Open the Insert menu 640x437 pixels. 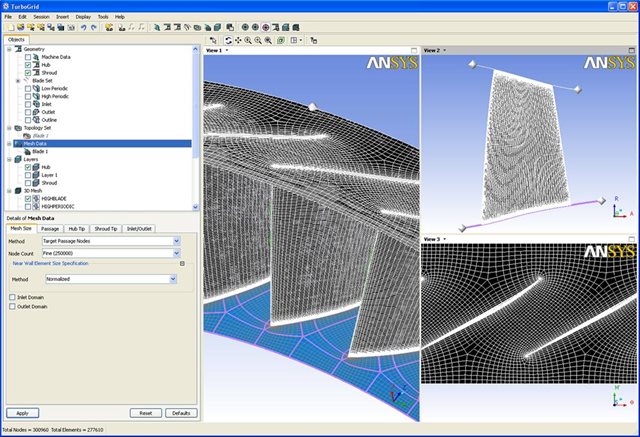point(62,17)
